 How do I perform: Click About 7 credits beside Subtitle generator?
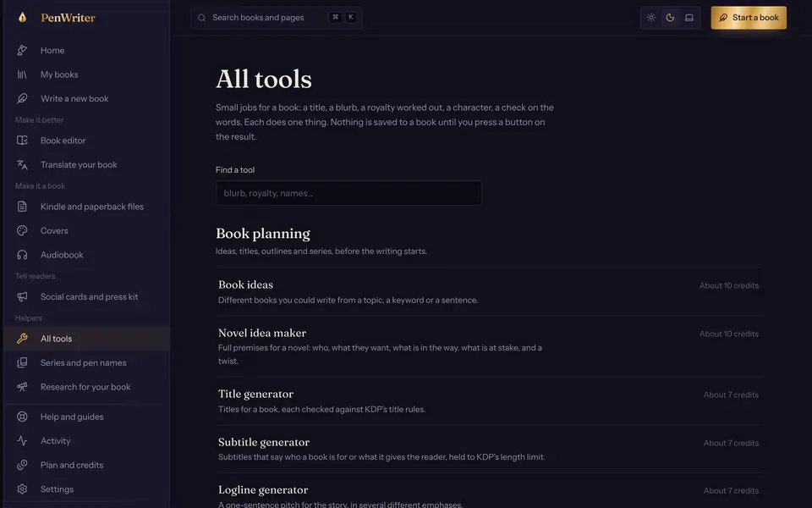pos(731,443)
